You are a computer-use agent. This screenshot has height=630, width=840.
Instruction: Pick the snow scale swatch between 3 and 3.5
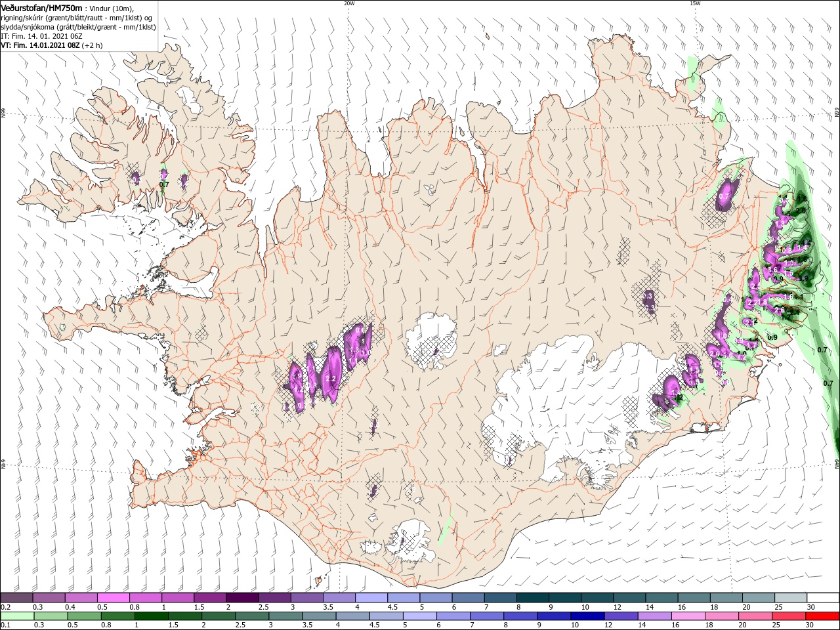(306, 598)
